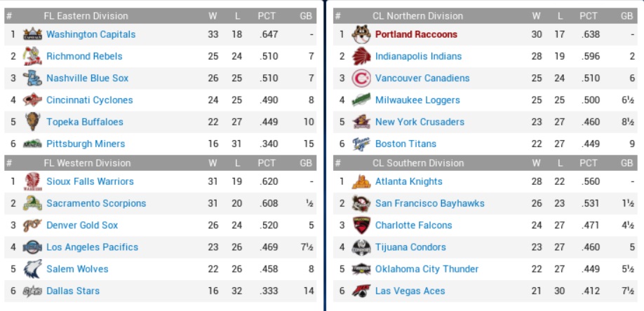Go to the Oklahoma City Thunder page
The height and width of the screenshot is (311, 644).
427,269
